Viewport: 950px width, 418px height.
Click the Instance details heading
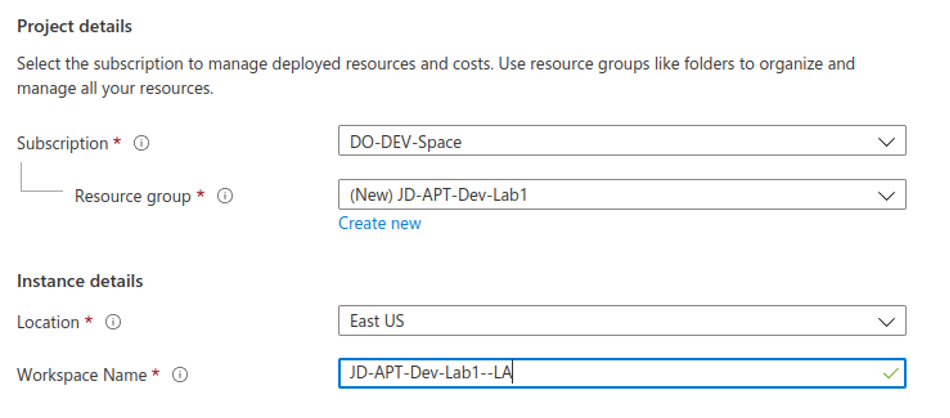[x=80, y=281]
